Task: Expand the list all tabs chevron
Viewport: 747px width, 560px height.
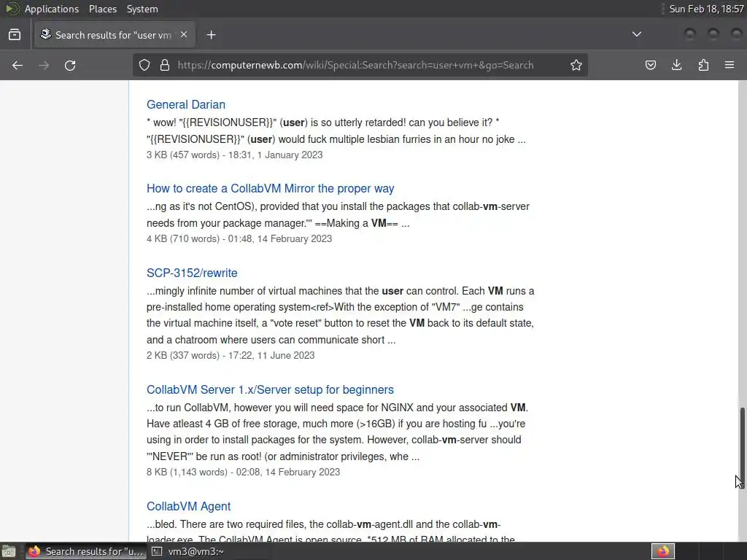Action: [636, 34]
